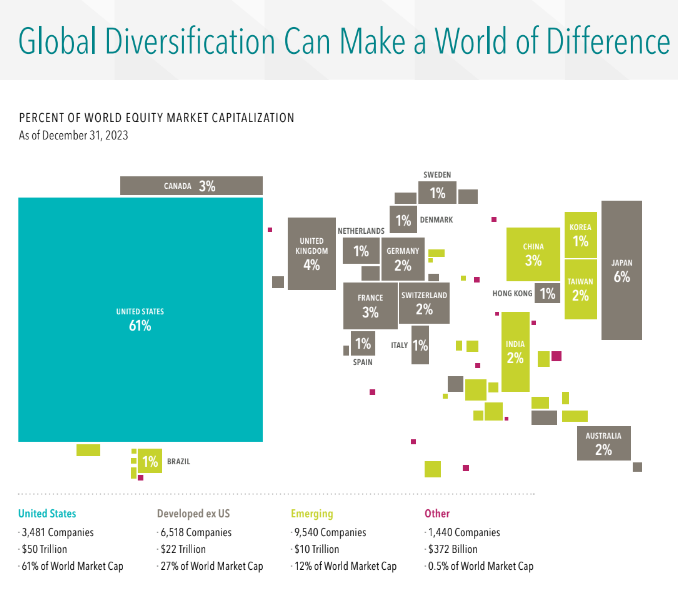
Task: Click the 'DENMARK' country label
Action: pyautogui.click(x=437, y=220)
